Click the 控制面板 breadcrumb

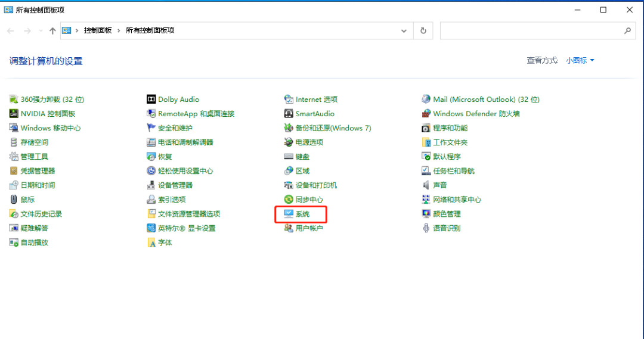point(98,30)
